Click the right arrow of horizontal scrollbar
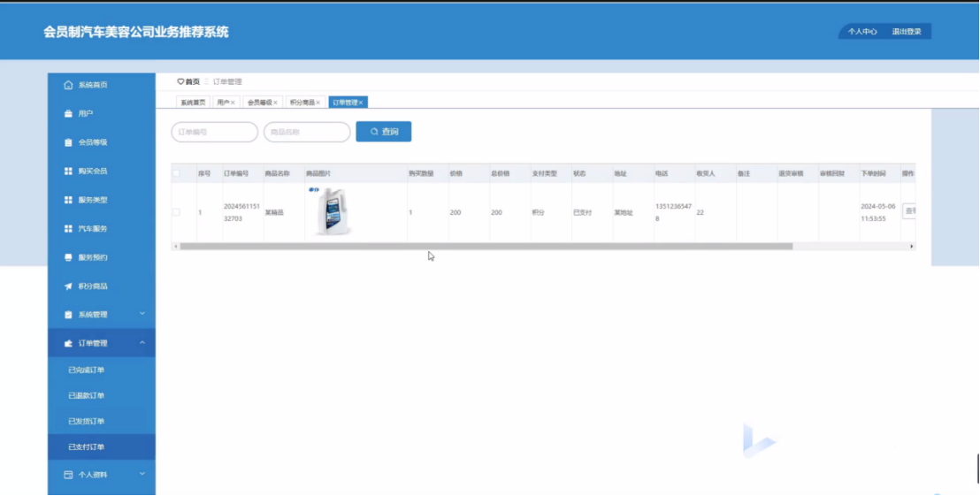The height and width of the screenshot is (496, 980). coord(911,246)
